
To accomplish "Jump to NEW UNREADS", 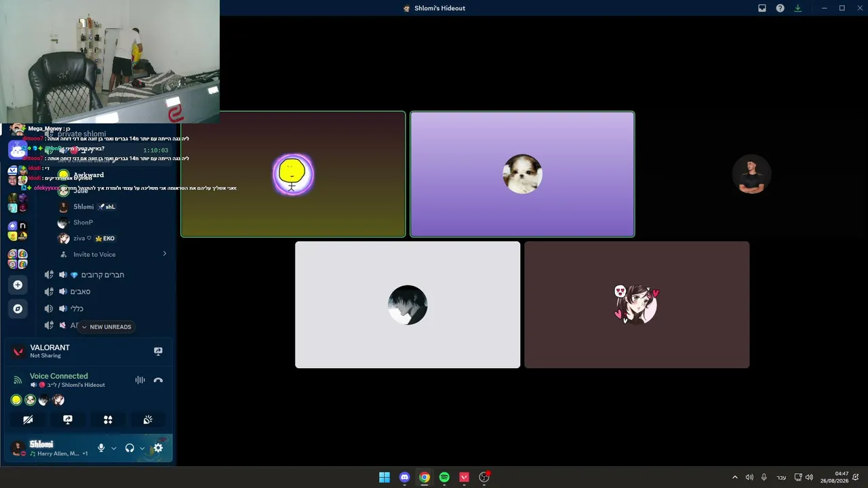I will (106, 327).
